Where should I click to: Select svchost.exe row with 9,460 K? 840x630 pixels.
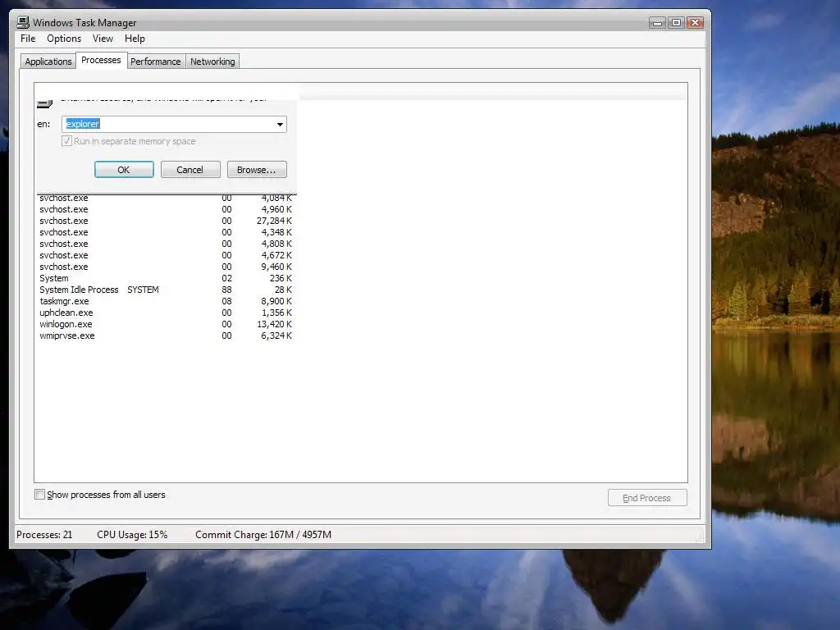coord(166,267)
